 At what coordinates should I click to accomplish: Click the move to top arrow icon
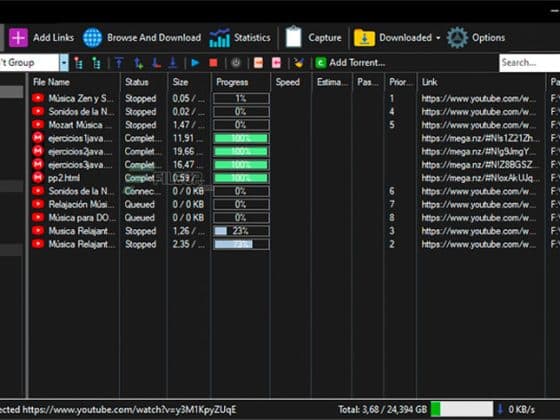119,63
